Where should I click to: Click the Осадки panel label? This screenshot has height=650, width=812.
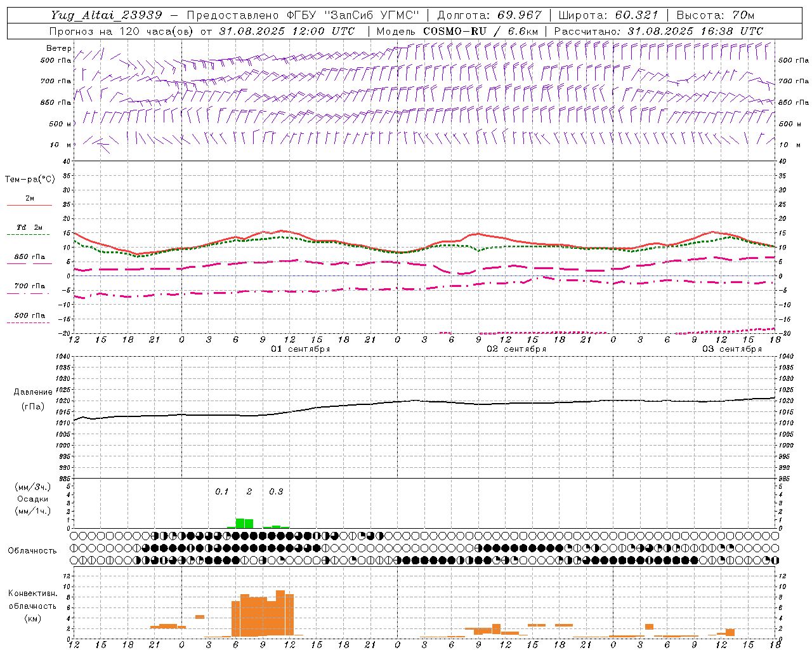(x=32, y=499)
